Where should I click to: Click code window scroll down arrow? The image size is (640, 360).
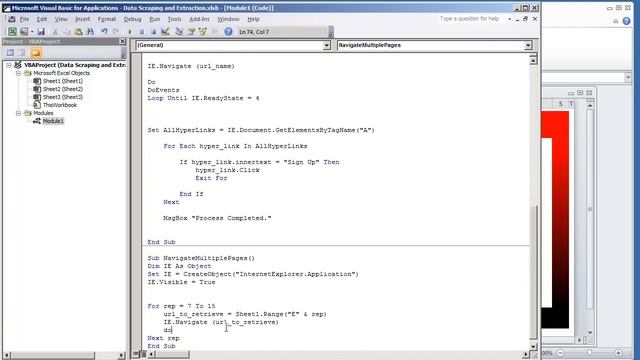533,346
